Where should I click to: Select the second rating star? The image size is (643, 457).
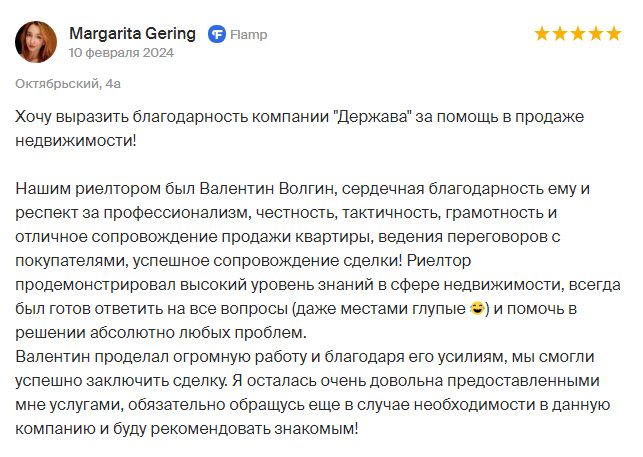coord(560,34)
